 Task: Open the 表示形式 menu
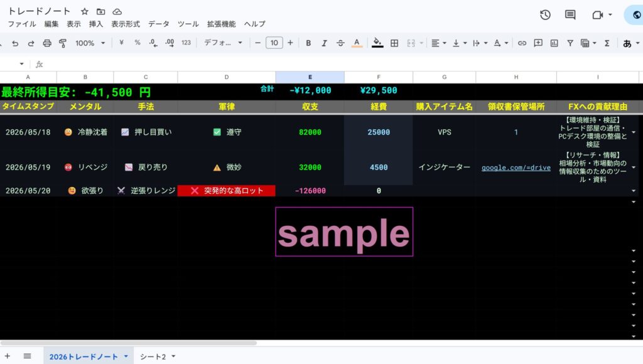(126, 24)
